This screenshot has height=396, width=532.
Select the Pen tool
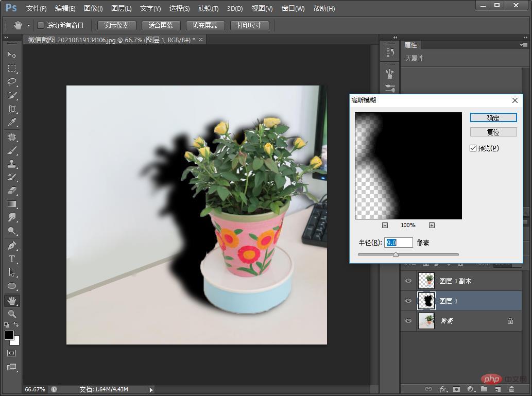12,245
